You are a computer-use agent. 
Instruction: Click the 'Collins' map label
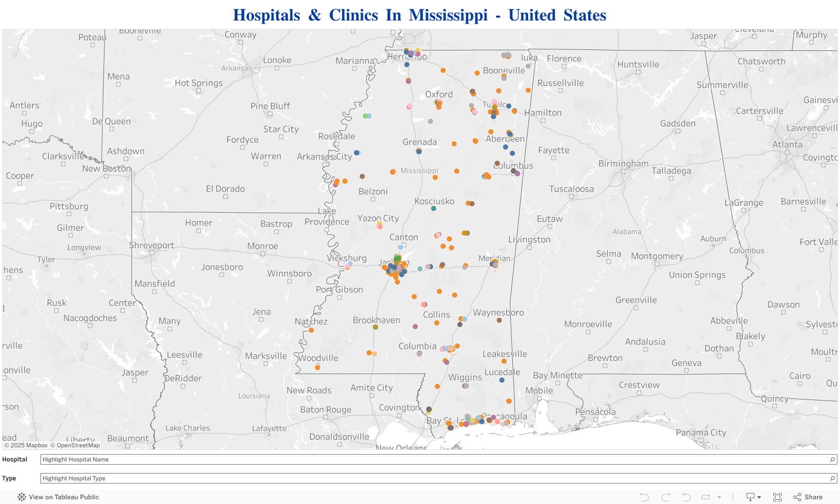point(437,314)
